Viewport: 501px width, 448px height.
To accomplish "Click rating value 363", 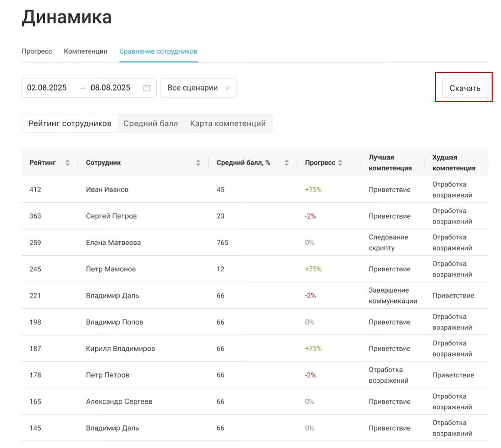I will (x=35, y=216).
